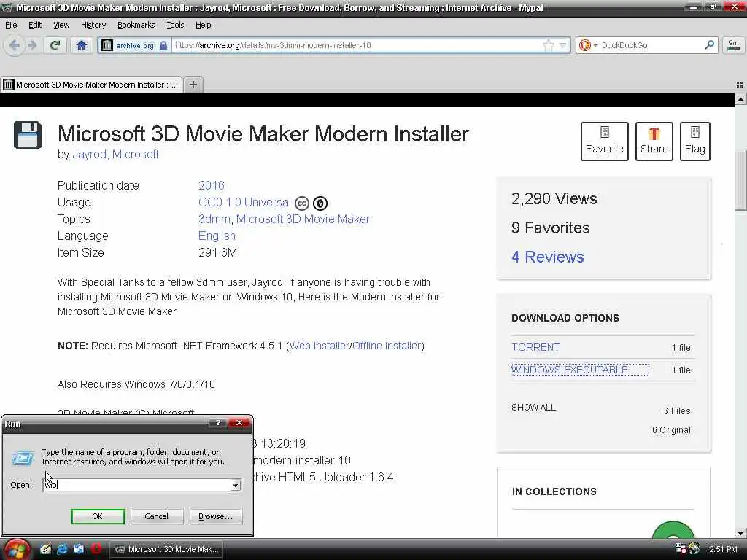This screenshot has height=560, width=747.
Task: Download via the TORRENT link
Action: pos(535,347)
